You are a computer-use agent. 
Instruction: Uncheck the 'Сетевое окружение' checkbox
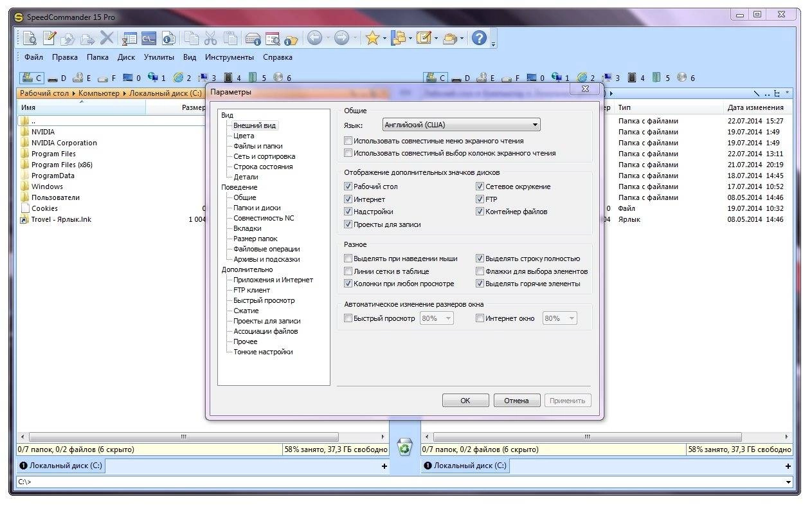click(480, 186)
